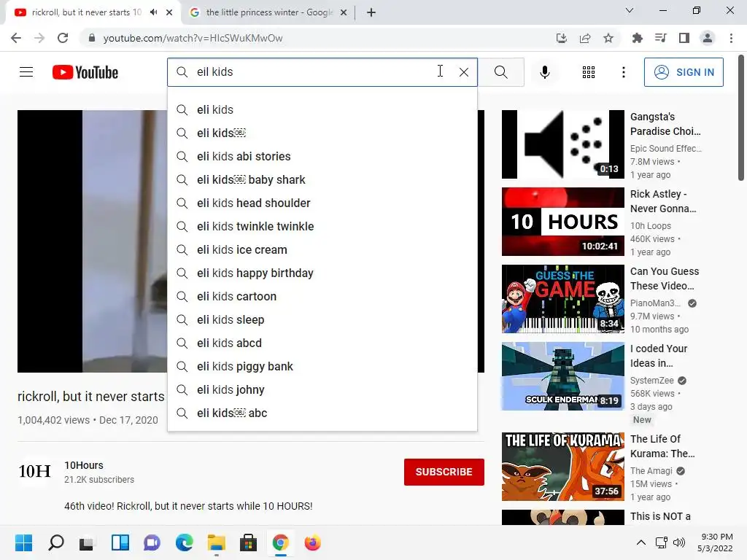Reload the YouTube page
The height and width of the screenshot is (560, 747).
(63, 38)
